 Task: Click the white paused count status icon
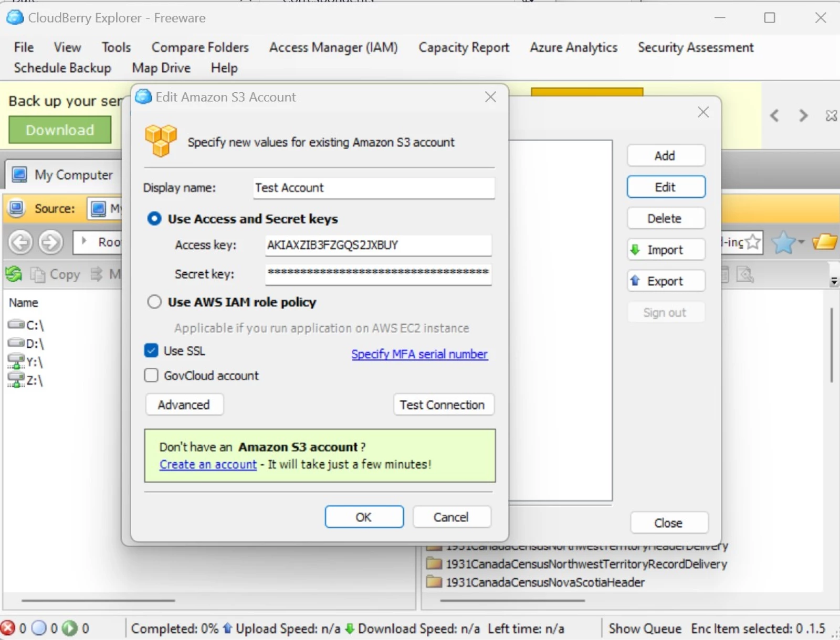(39, 628)
